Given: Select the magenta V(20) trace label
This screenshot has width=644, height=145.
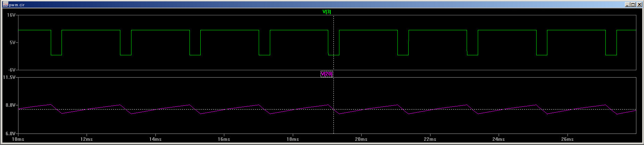Looking at the screenshot, I should (x=327, y=74).
